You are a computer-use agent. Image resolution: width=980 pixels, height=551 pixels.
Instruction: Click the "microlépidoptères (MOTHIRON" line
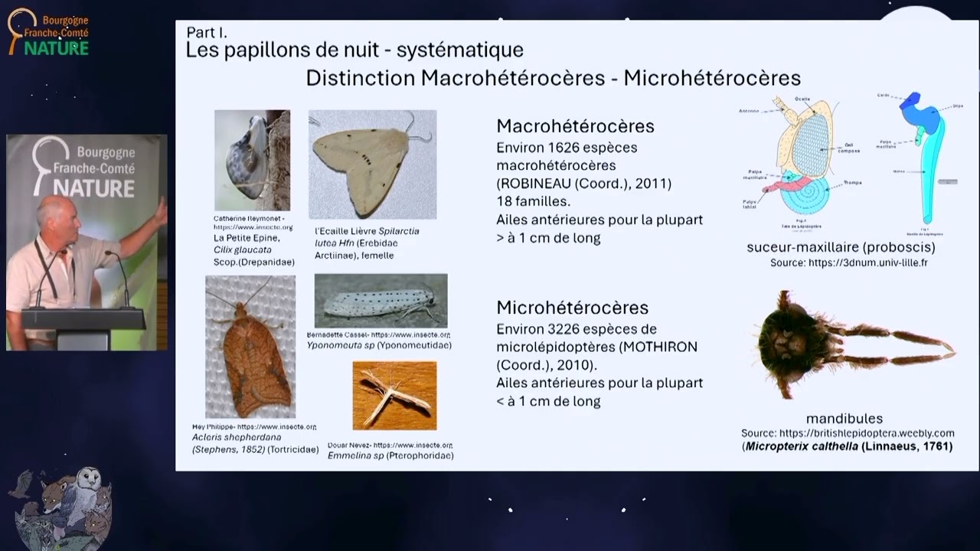tap(596, 347)
